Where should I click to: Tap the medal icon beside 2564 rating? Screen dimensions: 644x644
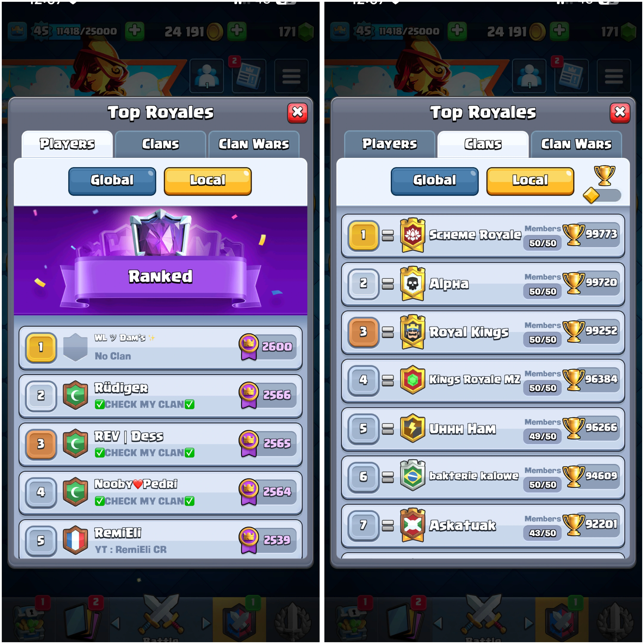249,492
